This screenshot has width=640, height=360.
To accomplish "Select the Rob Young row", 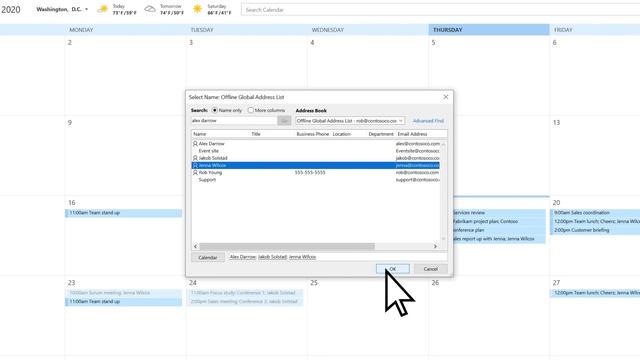I will click(x=316, y=173).
